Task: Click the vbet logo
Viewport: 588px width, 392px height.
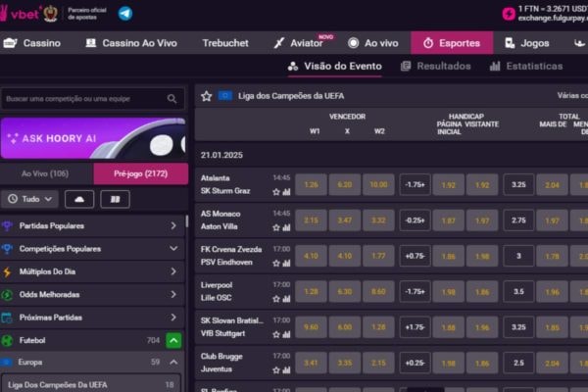Action: [x=20, y=14]
